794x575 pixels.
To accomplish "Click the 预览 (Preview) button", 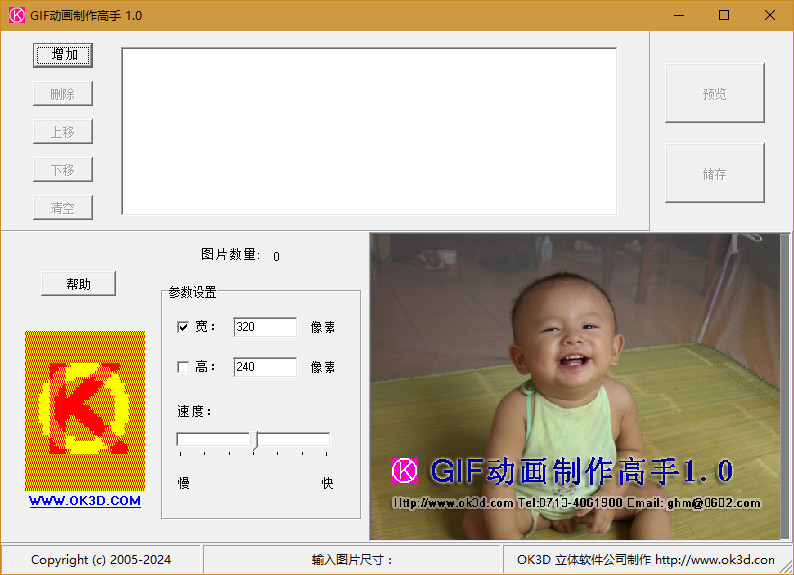I will (714, 93).
